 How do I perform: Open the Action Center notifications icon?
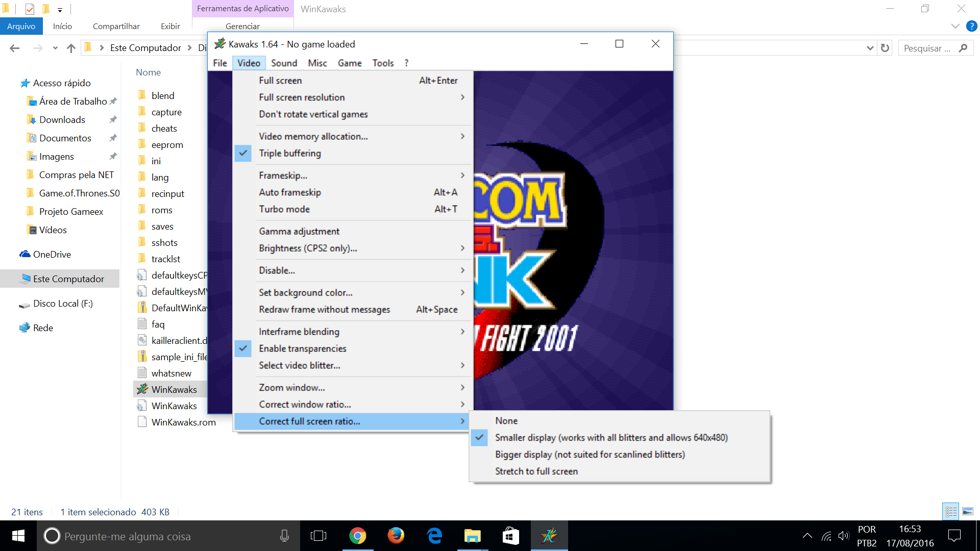(x=954, y=536)
